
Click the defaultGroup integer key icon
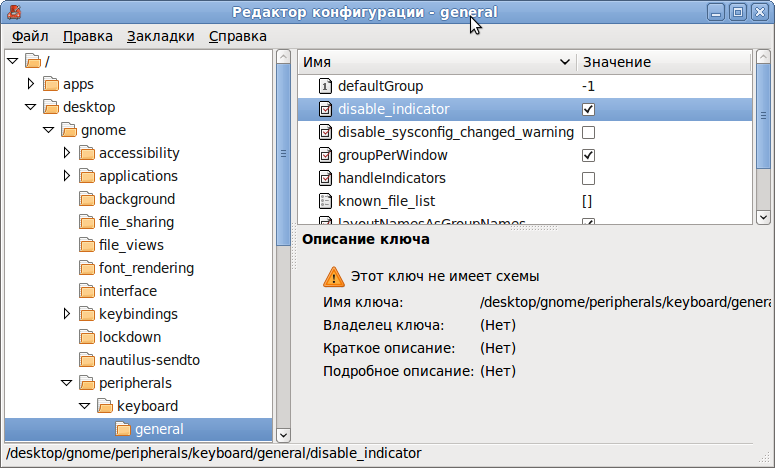click(325, 86)
